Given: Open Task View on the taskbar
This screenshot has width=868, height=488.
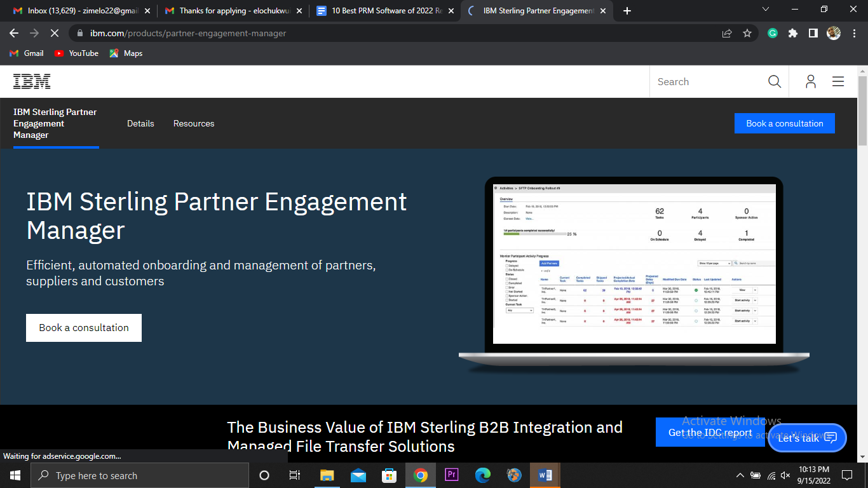Looking at the screenshot, I should [x=295, y=475].
